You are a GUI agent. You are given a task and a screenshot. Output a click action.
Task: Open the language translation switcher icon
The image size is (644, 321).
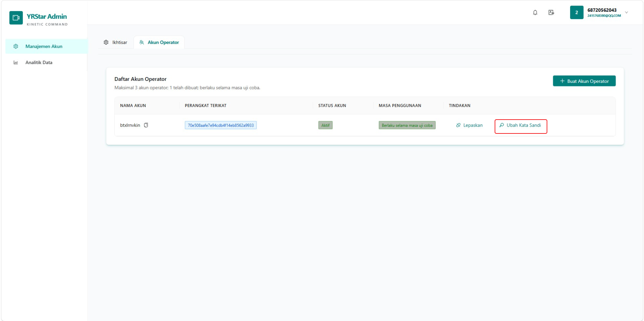(x=551, y=12)
